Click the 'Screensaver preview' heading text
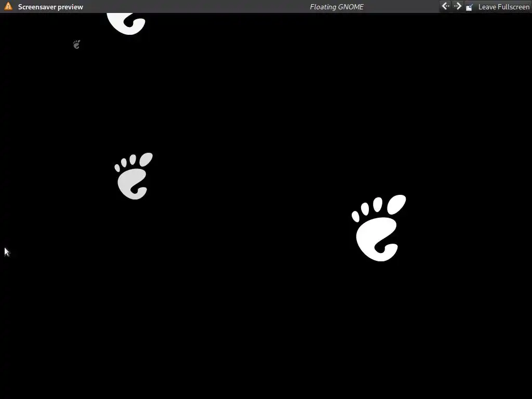This screenshot has width=532, height=399. pyautogui.click(x=50, y=7)
